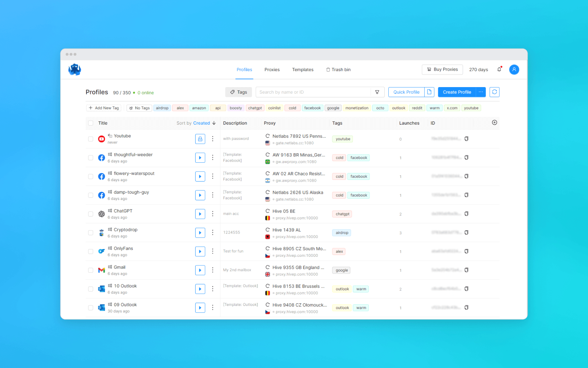Screen dimensions: 588x368
Task: Select the thoughtful-weeder profile checkbox
Action: point(91,158)
